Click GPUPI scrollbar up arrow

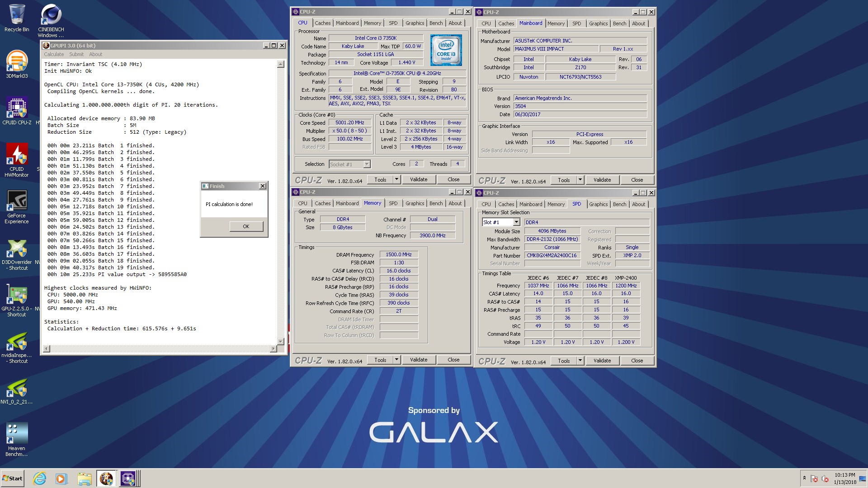[x=280, y=64]
